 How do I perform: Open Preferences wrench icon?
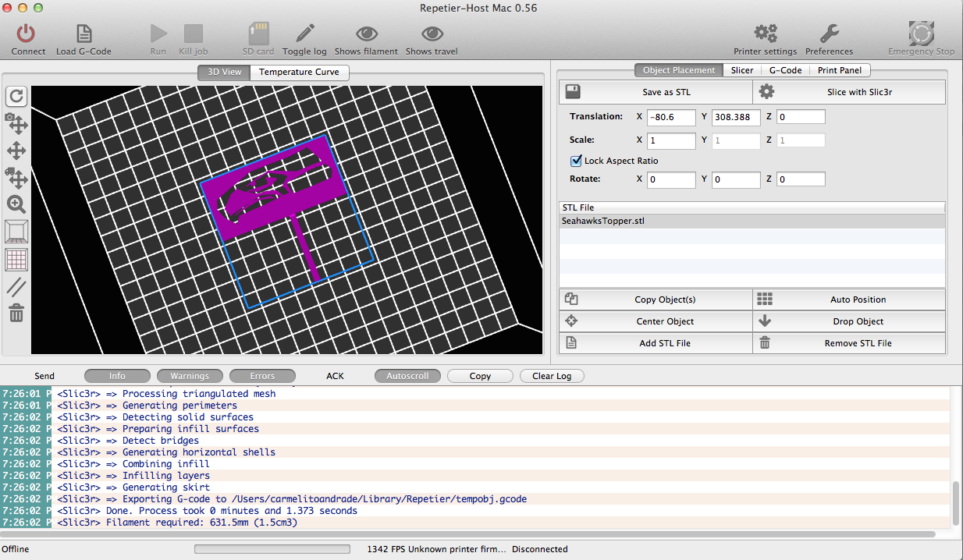pos(829,34)
